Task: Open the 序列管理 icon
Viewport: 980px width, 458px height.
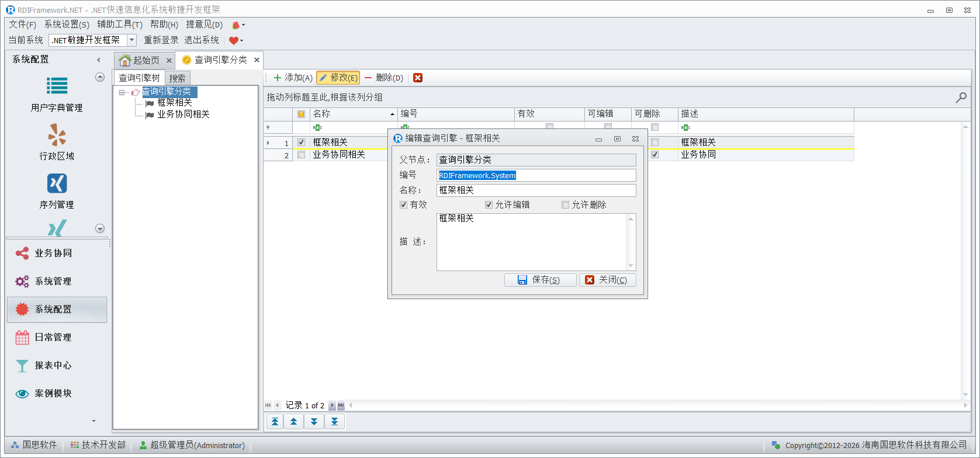Action: 57,183
